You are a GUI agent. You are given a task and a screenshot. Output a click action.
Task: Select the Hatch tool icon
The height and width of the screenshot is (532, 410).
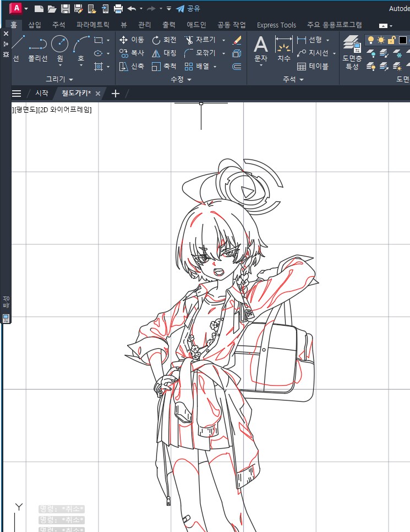pos(99,67)
